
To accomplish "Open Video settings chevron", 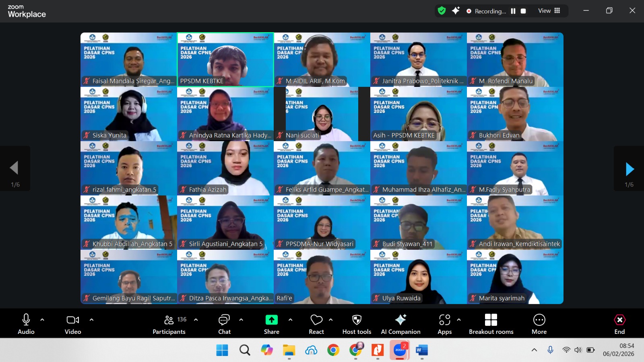I will (x=91, y=319).
